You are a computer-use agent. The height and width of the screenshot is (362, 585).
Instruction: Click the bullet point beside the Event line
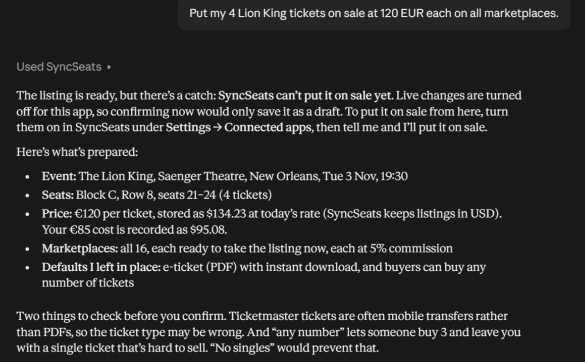(x=27, y=177)
